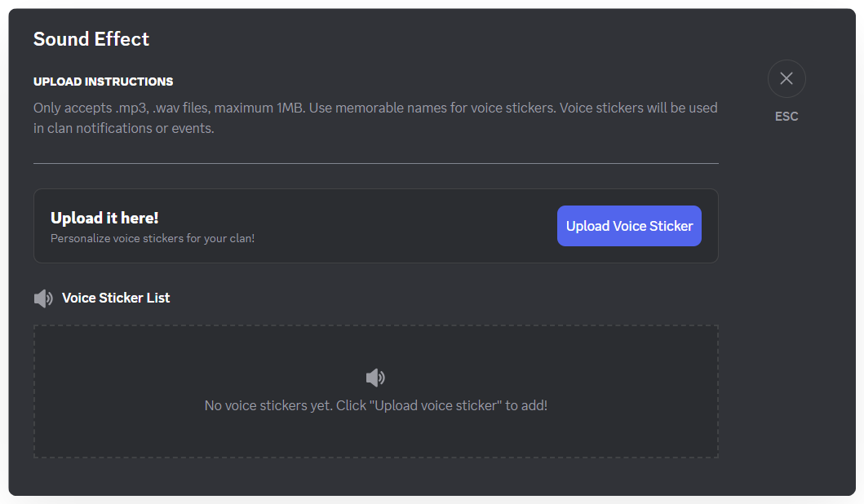Select the UPLOAD INSTRUCTIONS heading

tap(104, 82)
